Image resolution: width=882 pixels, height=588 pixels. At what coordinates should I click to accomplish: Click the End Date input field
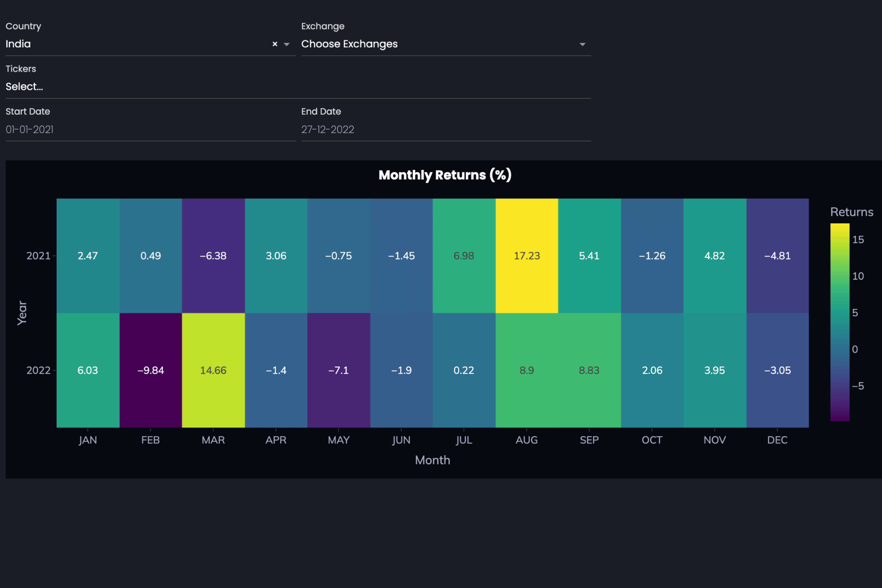[x=445, y=129]
